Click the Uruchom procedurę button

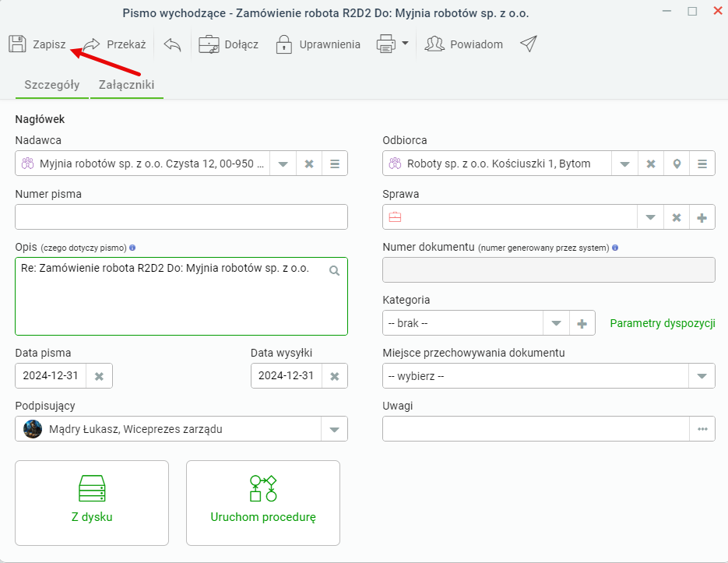[x=263, y=503]
